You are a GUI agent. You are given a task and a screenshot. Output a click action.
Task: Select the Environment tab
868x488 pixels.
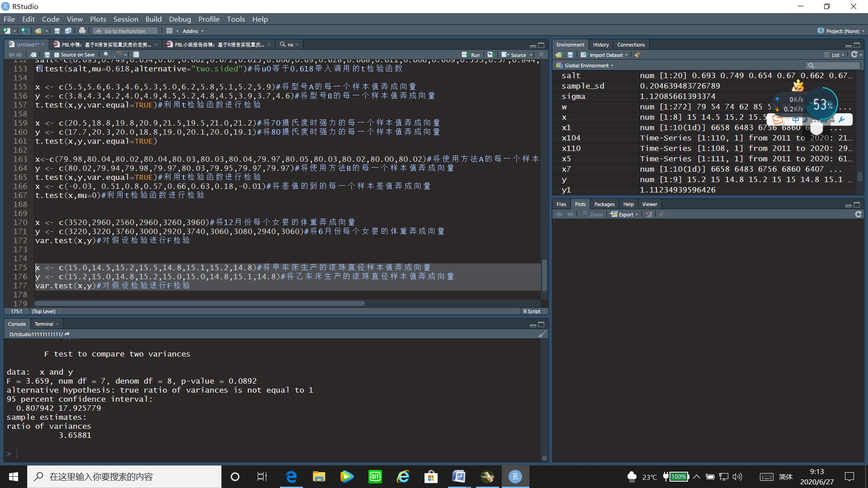pyautogui.click(x=571, y=44)
